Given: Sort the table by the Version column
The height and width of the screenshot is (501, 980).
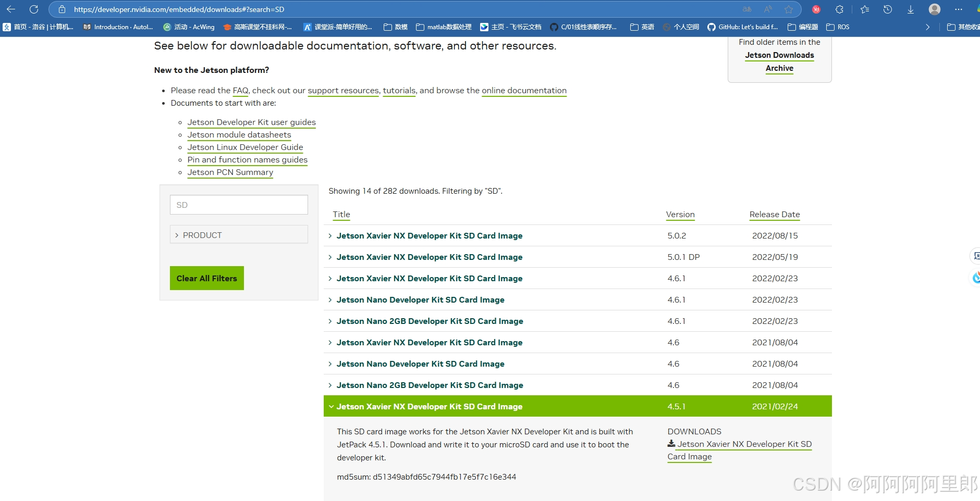Looking at the screenshot, I should pyautogui.click(x=680, y=215).
